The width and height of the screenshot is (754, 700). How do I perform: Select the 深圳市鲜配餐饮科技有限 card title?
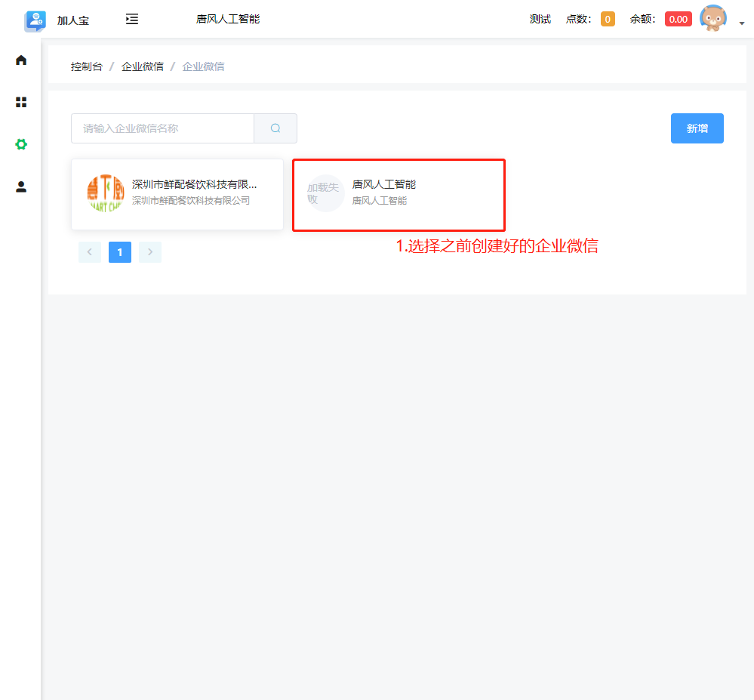194,184
